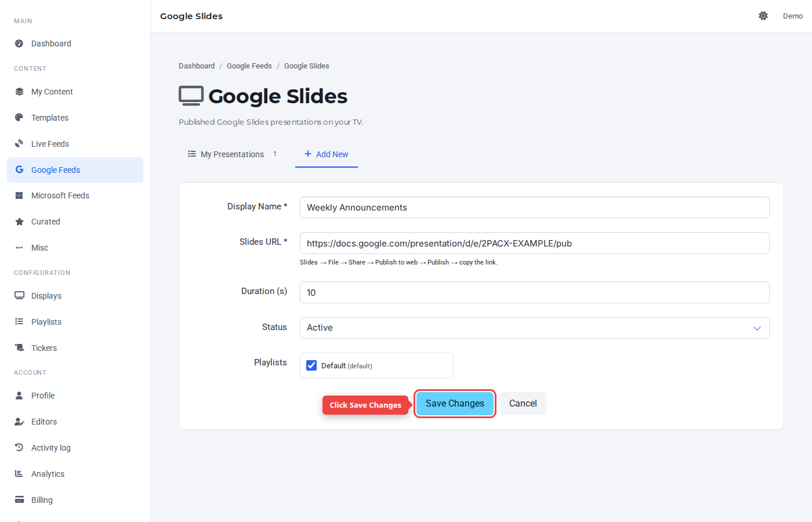Click the Analytics chart icon

pyautogui.click(x=19, y=474)
